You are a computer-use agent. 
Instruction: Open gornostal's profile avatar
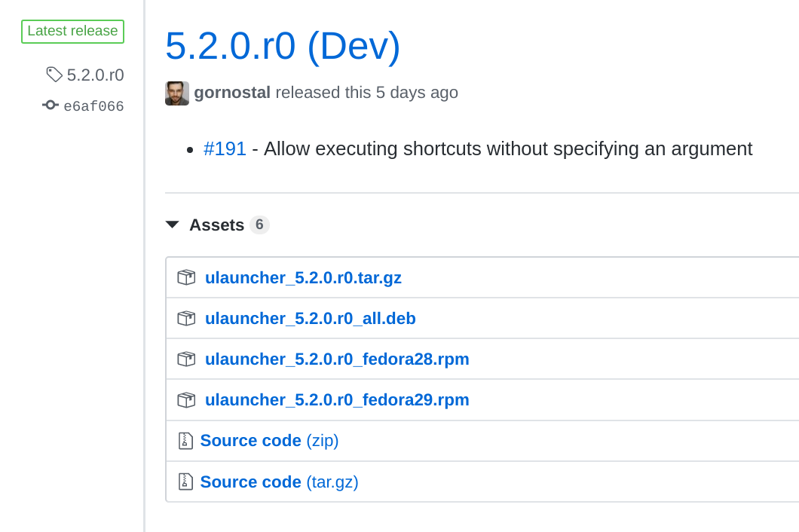[176, 93]
